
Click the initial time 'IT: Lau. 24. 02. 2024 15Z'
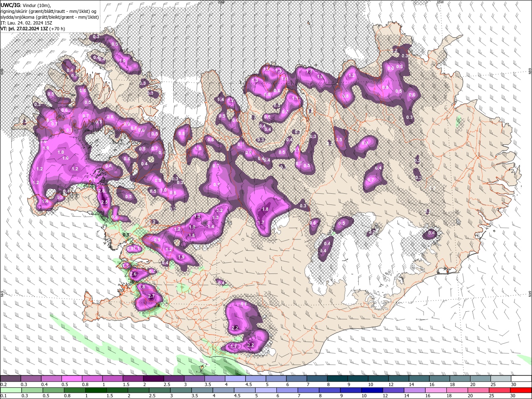pyautogui.click(x=27, y=23)
